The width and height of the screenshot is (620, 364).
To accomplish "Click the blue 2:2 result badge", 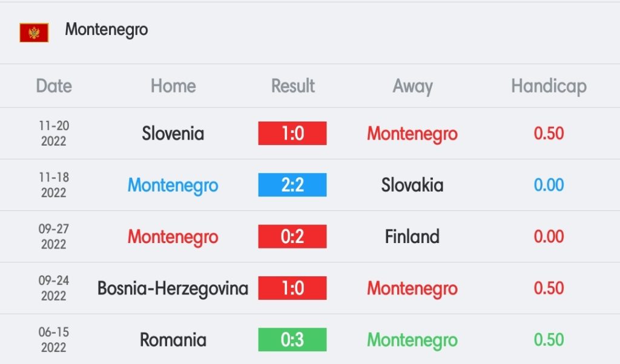I will coord(292,185).
